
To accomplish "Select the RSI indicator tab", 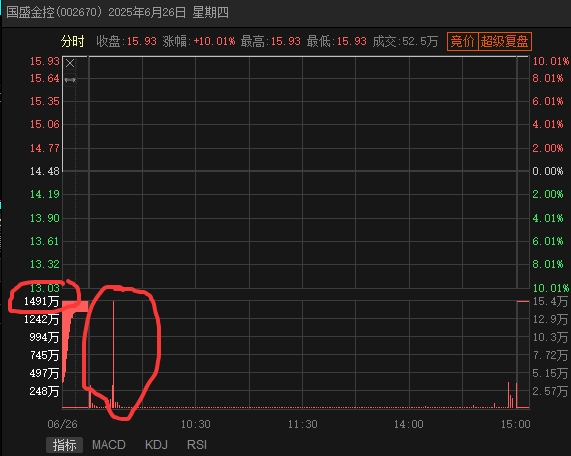I will (x=197, y=445).
